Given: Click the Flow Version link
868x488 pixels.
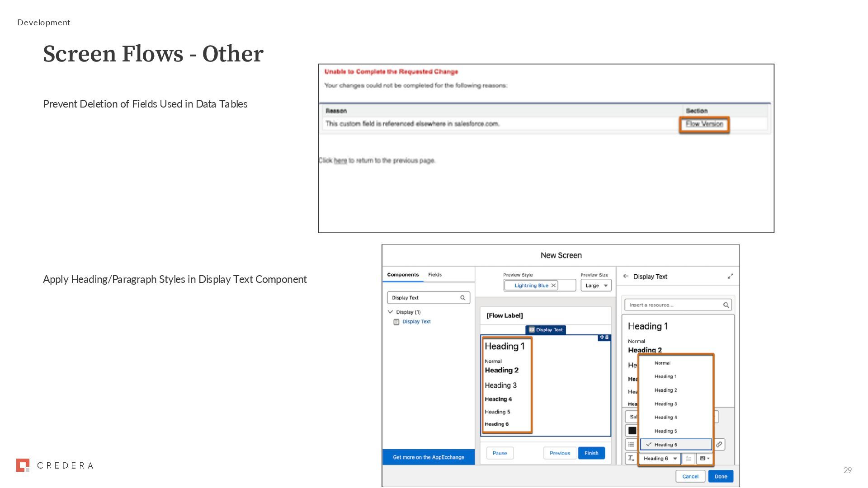Looking at the screenshot, I should (704, 124).
